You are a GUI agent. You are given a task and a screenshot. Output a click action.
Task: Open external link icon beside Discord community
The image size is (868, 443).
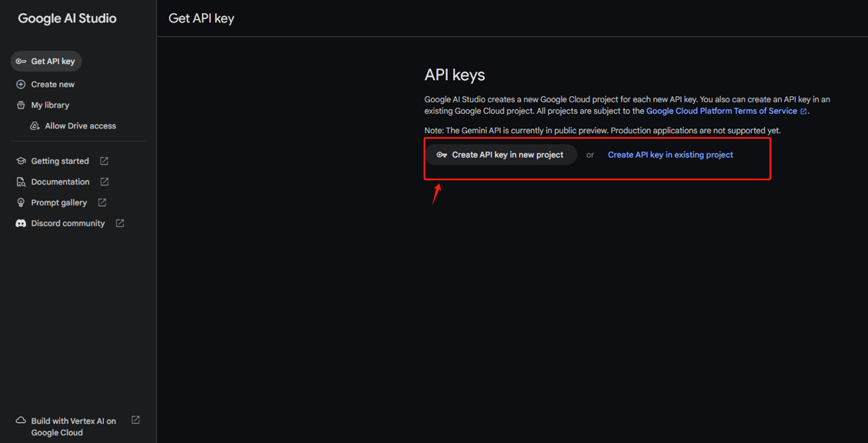coord(119,224)
